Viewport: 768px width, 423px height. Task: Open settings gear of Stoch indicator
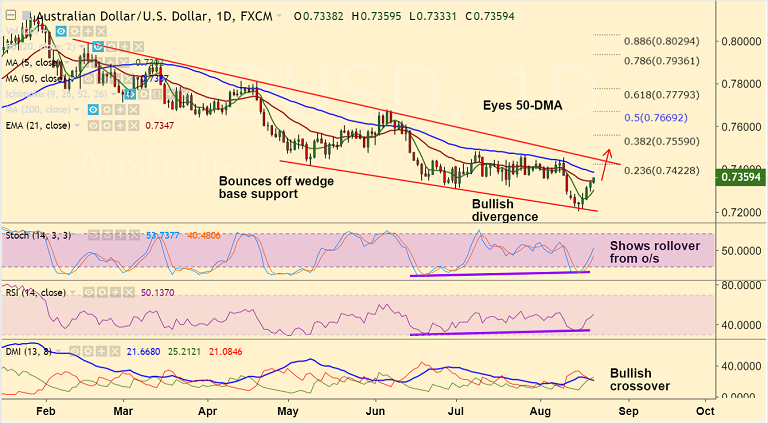point(107,235)
